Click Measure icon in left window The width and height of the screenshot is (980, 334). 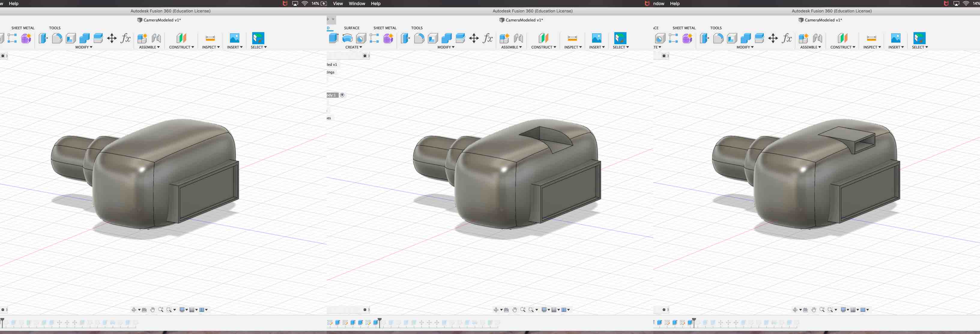pos(210,38)
